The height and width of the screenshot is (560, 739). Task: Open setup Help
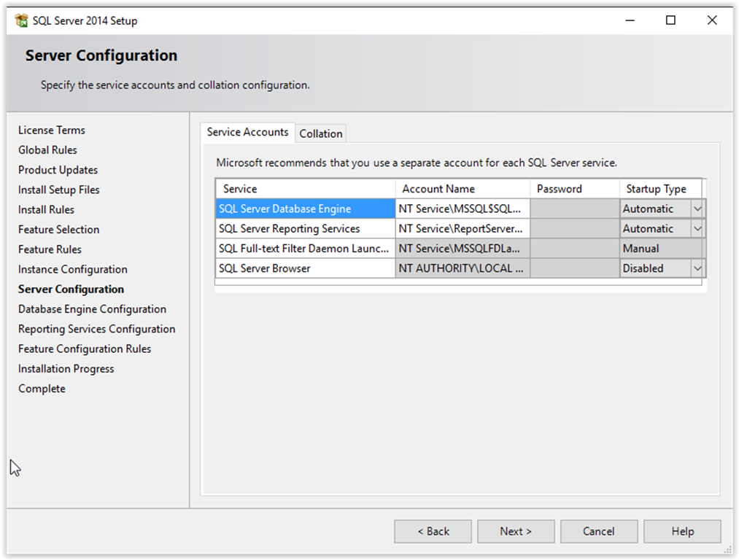(682, 532)
